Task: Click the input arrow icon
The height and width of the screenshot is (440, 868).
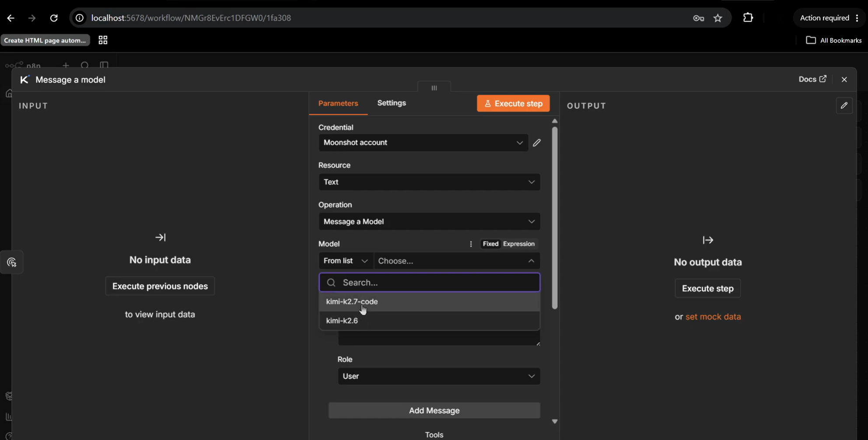Action: click(x=160, y=237)
